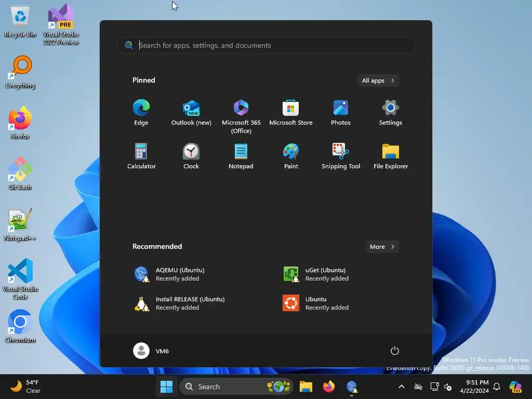Click the power button in Start menu
The width and height of the screenshot is (532, 399).
394,351
